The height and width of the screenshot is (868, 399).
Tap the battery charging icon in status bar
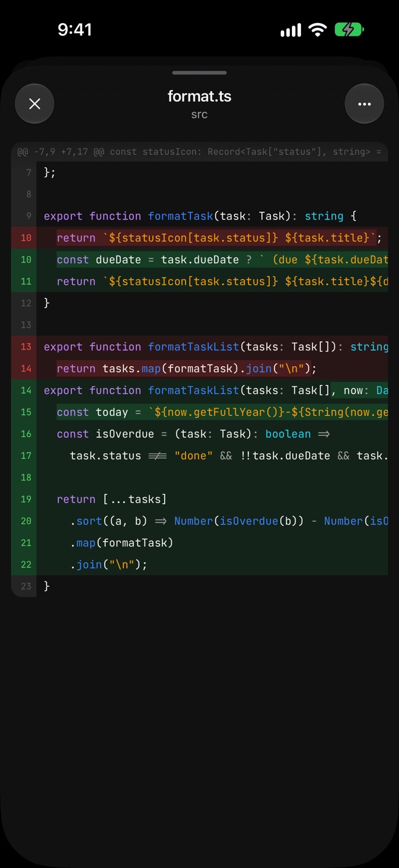click(349, 30)
